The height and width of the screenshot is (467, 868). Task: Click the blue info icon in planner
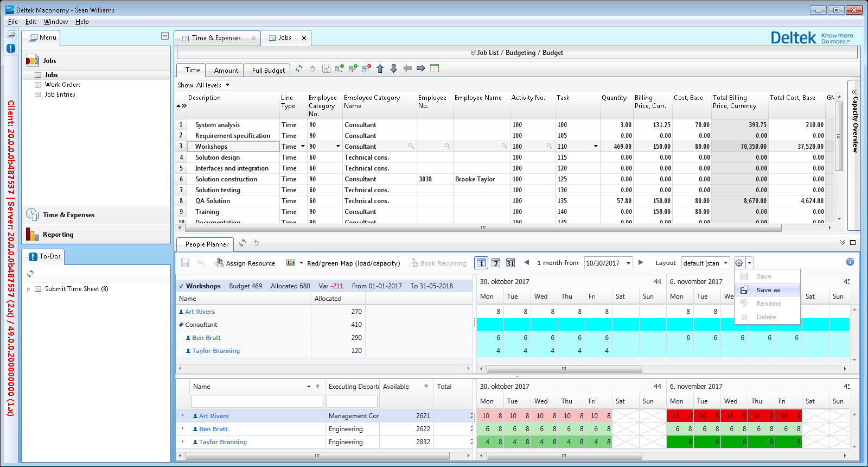(850, 262)
